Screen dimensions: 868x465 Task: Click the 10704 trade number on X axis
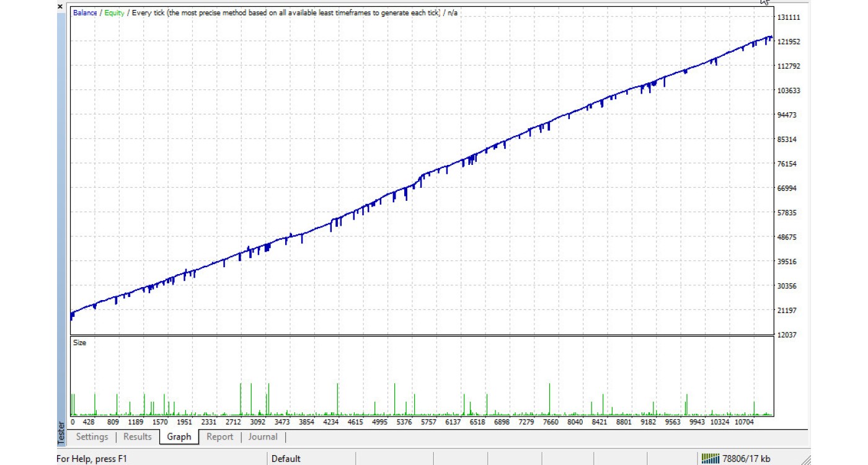pyautogui.click(x=744, y=422)
